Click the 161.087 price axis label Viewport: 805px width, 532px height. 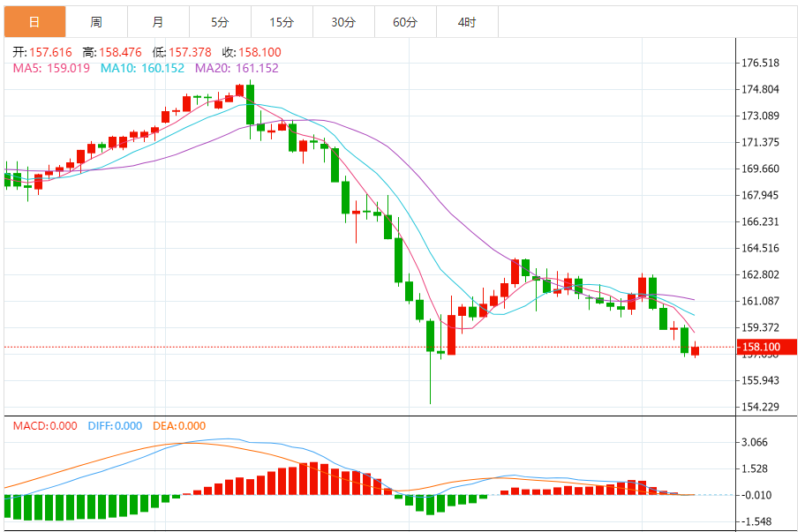tap(760, 301)
